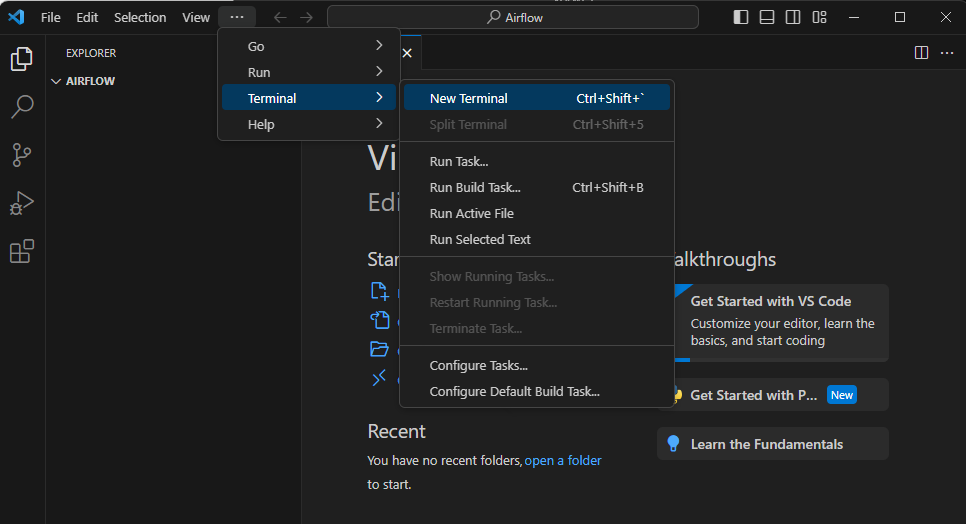
Task: Choose Run Task... menu entry
Action: point(537,161)
